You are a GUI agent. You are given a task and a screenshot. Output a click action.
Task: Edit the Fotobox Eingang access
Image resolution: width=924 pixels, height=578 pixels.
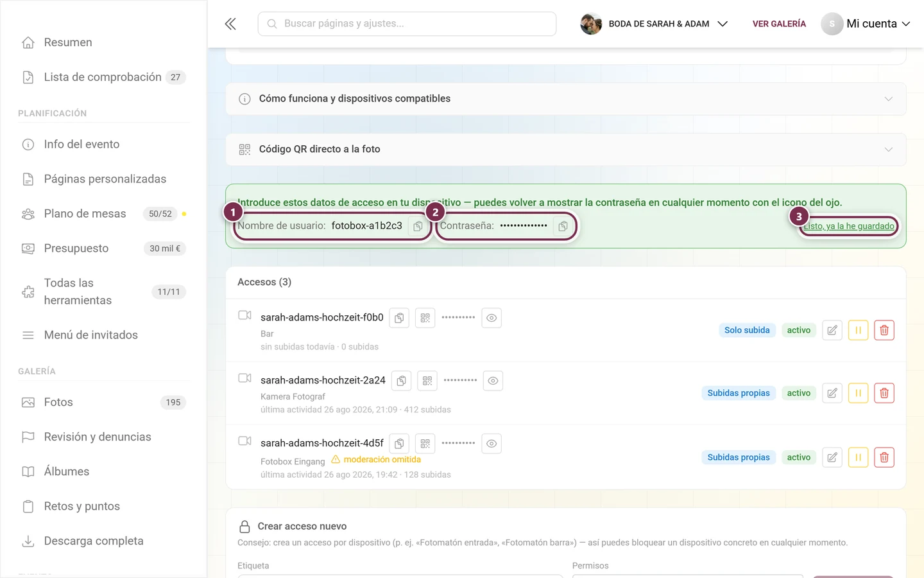click(x=832, y=457)
